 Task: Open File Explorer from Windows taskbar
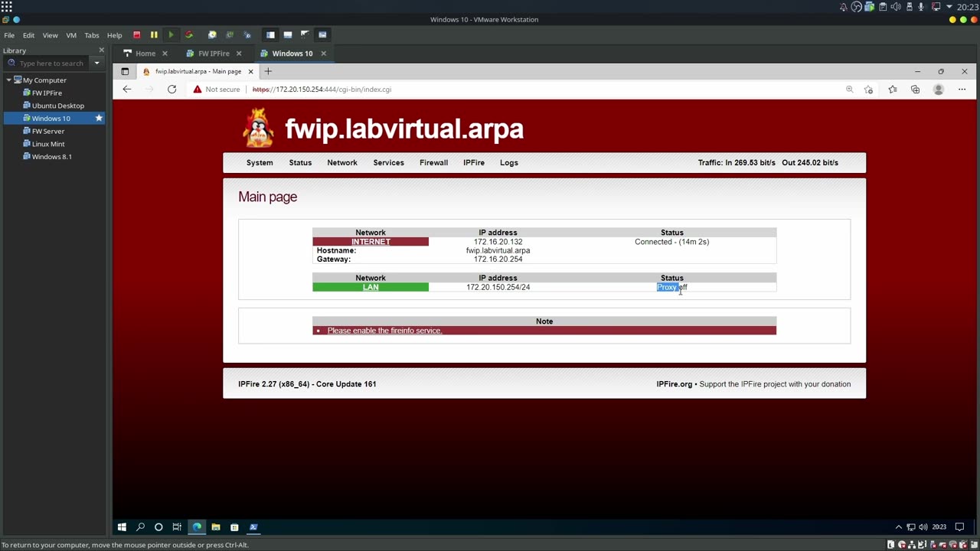click(216, 527)
